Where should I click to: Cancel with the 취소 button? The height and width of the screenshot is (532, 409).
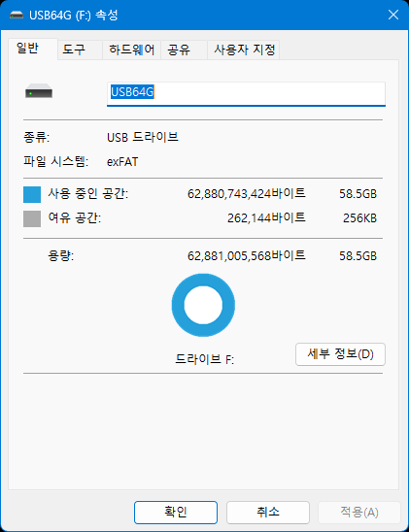click(268, 513)
